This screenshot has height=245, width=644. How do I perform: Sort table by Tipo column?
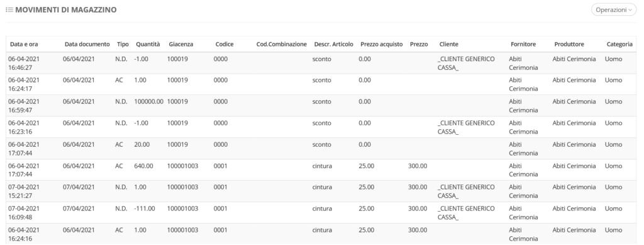click(x=123, y=44)
